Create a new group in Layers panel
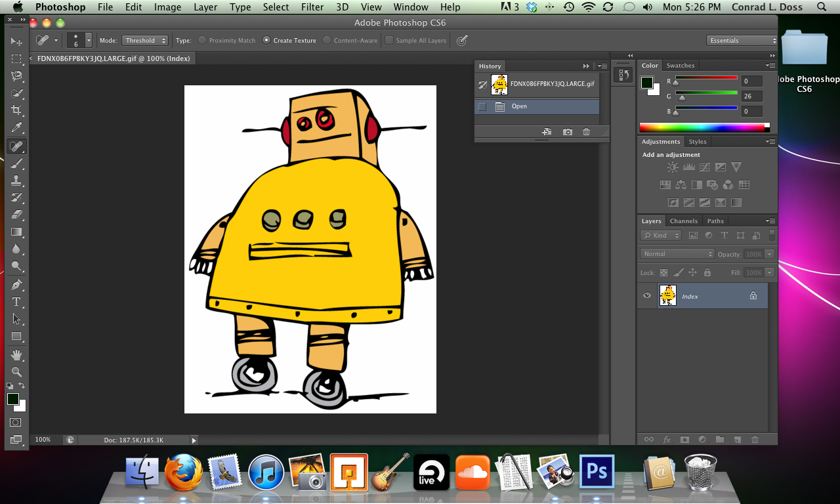 click(719, 439)
